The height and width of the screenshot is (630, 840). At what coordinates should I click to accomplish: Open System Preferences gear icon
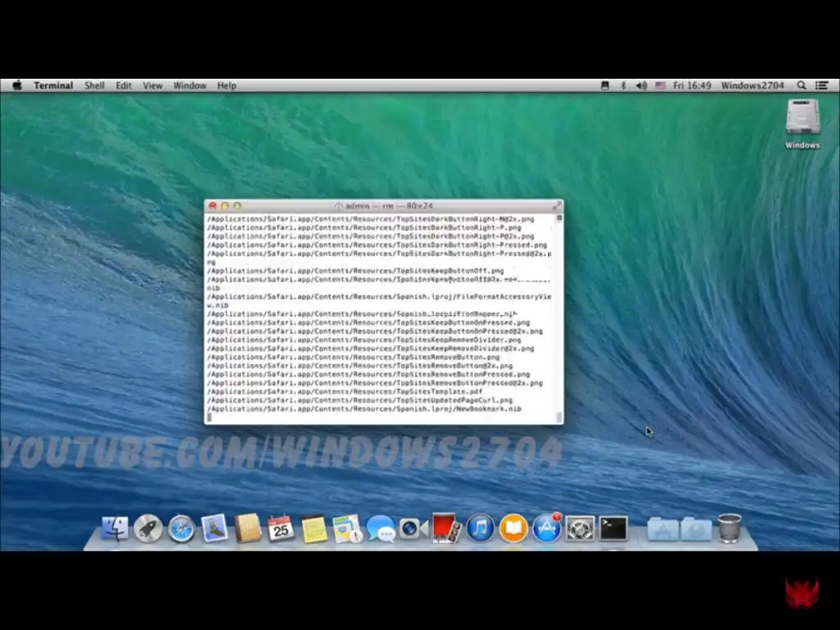580,529
